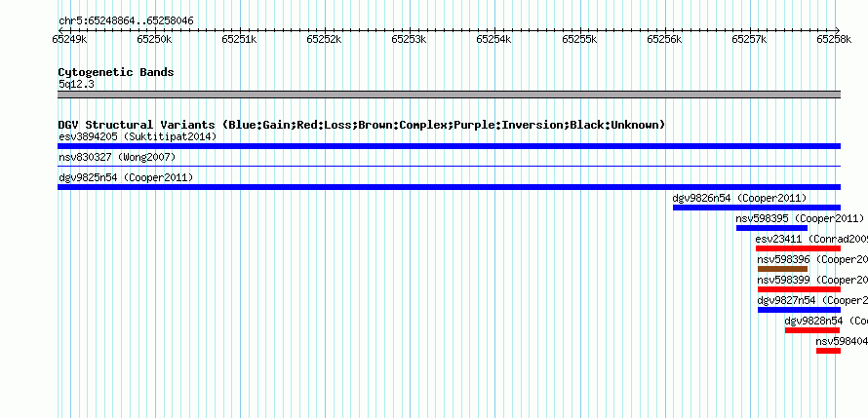868x418 pixels.
Task: Select the blue dgv9825n54 gain bar
Action: (449, 187)
